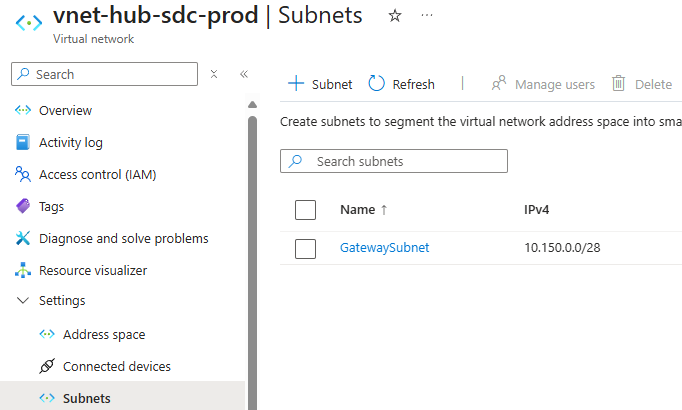Click the plus icon to add a subnet
Viewport: 682px width, 410px height.
(x=296, y=83)
